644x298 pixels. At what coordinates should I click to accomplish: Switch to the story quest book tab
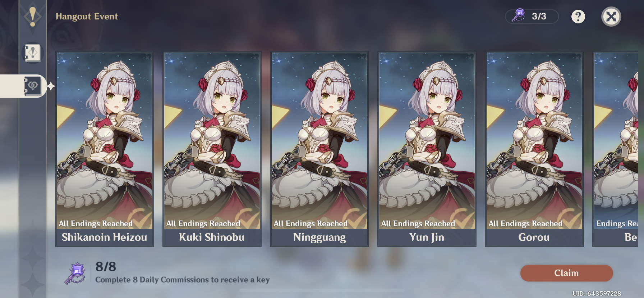point(33,53)
